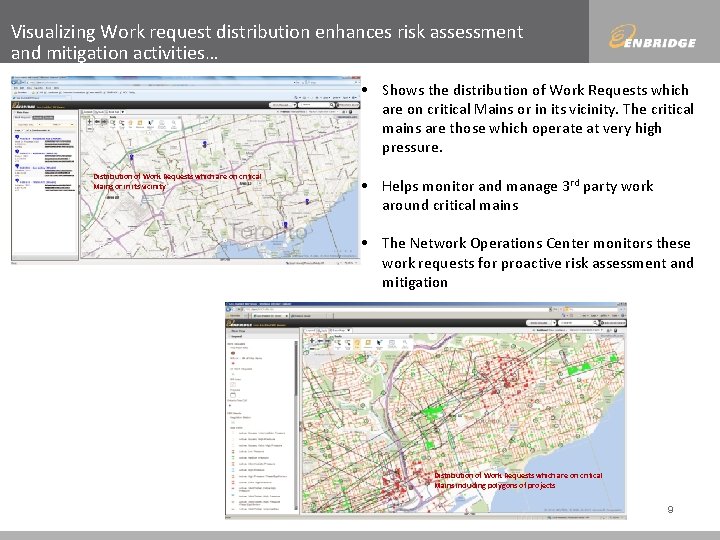Viewport: 720px width, 540px height.
Task: Click forward arrow tool in top map toolbar
Action: tap(104, 122)
